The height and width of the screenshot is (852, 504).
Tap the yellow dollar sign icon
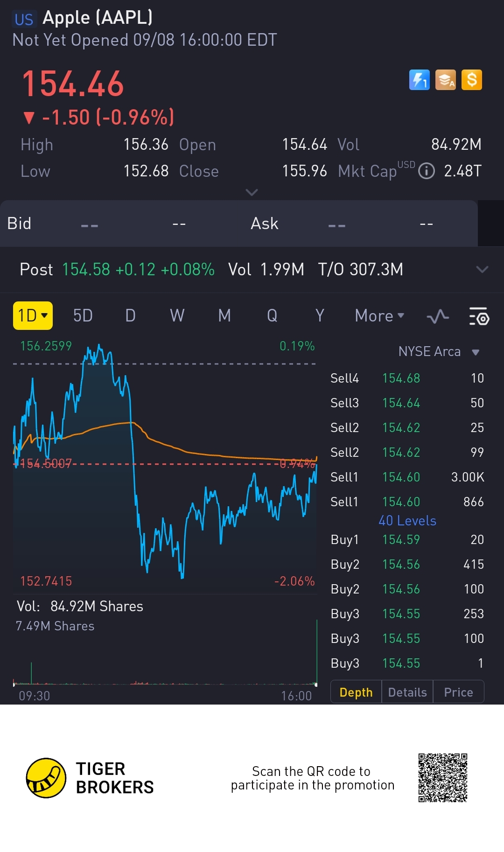pyautogui.click(x=472, y=80)
